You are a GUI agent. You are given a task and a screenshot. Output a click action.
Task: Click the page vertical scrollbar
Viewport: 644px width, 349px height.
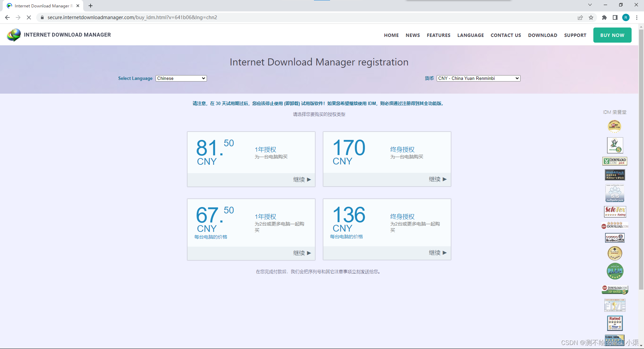(641, 159)
